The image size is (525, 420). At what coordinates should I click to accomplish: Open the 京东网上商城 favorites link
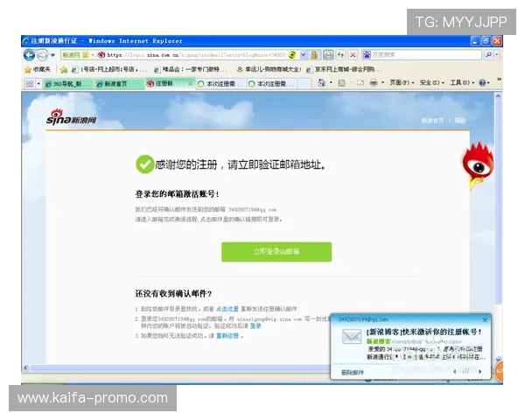[x=344, y=70]
